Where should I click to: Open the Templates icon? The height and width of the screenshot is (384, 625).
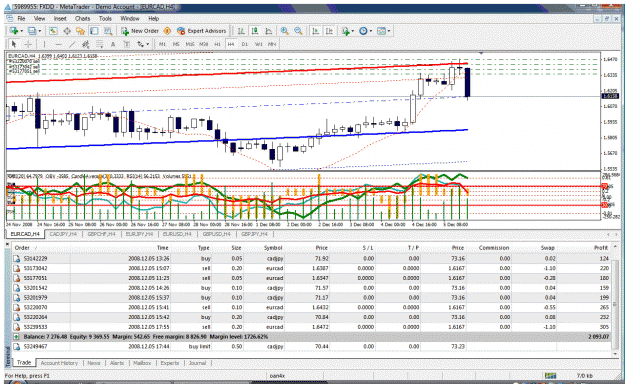click(381, 31)
